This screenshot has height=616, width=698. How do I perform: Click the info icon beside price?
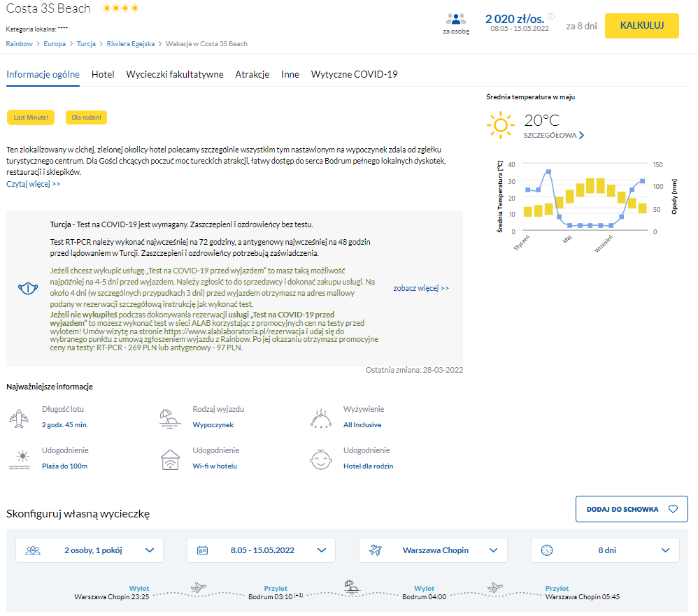click(x=551, y=17)
